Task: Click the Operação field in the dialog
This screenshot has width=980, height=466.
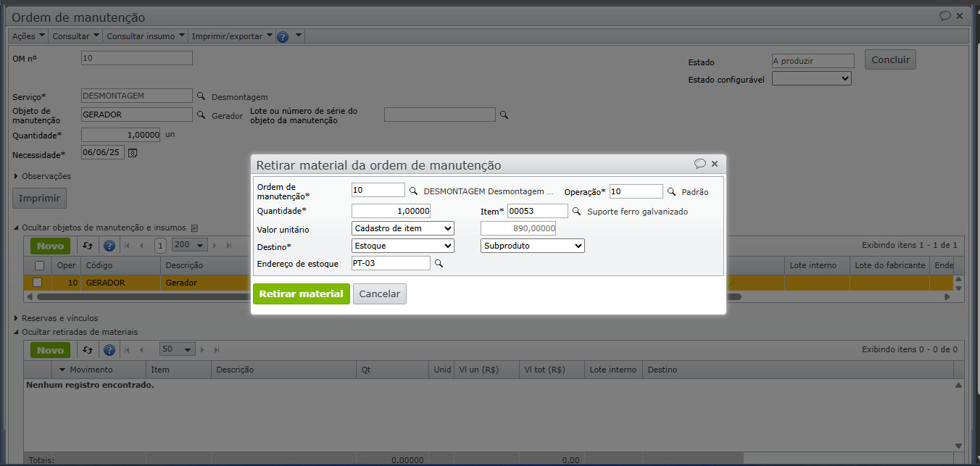Action: [x=636, y=191]
